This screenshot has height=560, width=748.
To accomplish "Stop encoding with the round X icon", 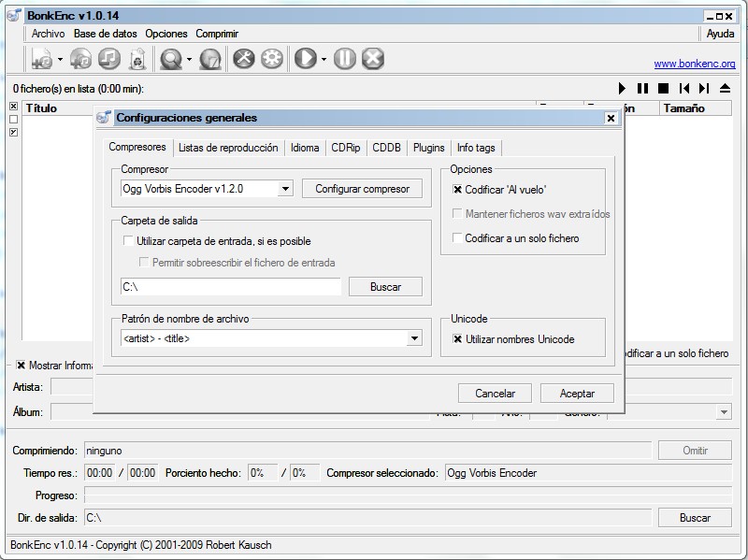I will pos(372,59).
